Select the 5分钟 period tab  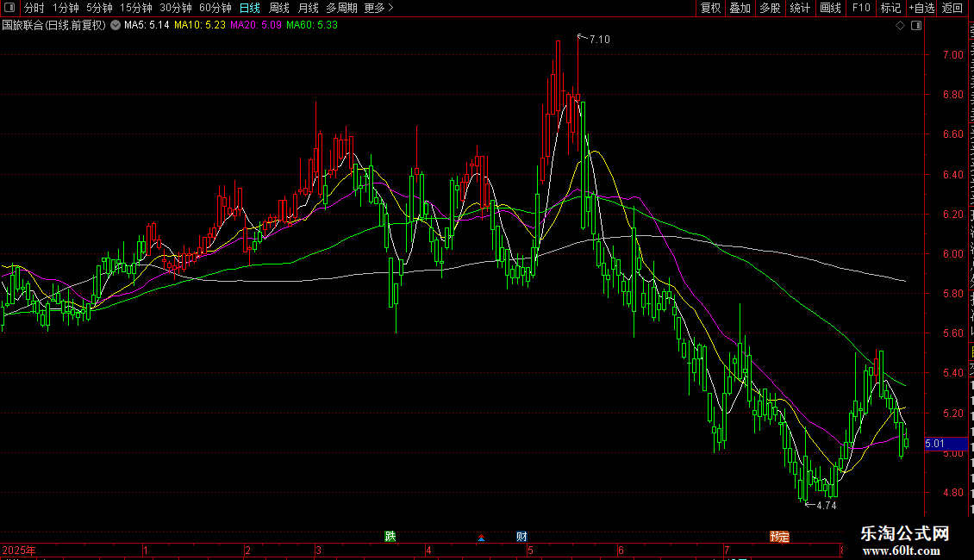(x=99, y=8)
